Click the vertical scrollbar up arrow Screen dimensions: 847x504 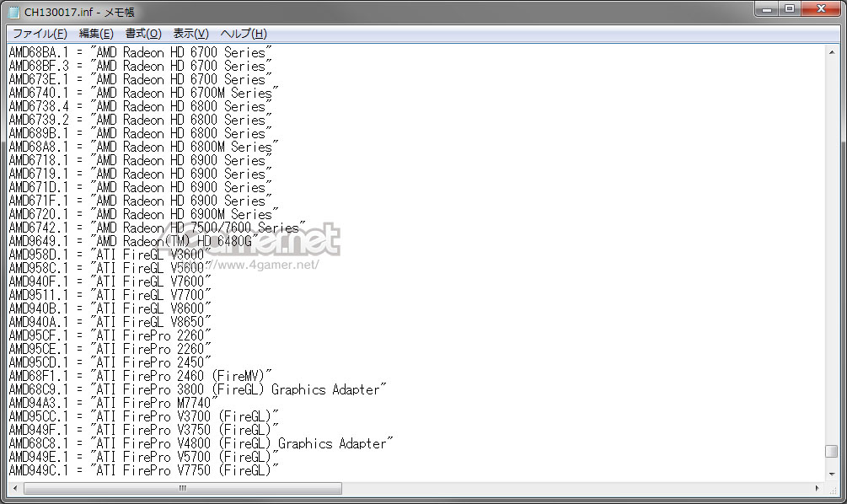point(832,52)
